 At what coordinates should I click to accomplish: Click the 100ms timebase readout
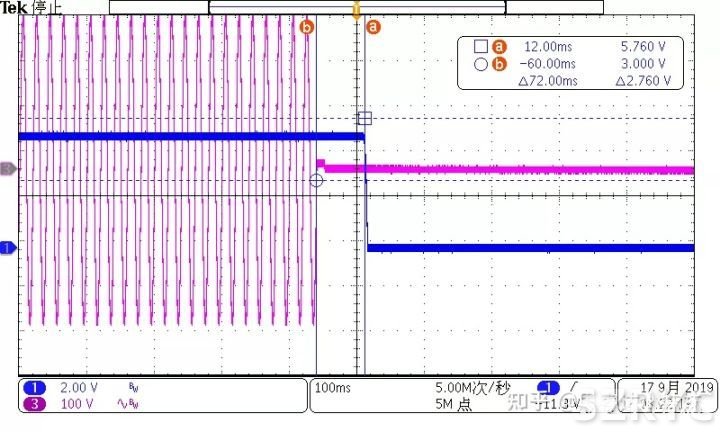click(x=331, y=386)
